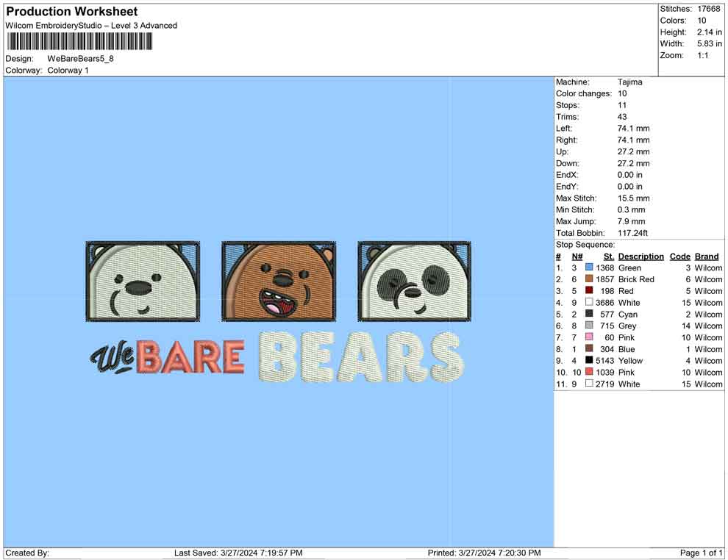Viewport: 728px width, 560px height.
Task: Click the Total Bobbin value '117.24ft'
Action: point(633,233)
